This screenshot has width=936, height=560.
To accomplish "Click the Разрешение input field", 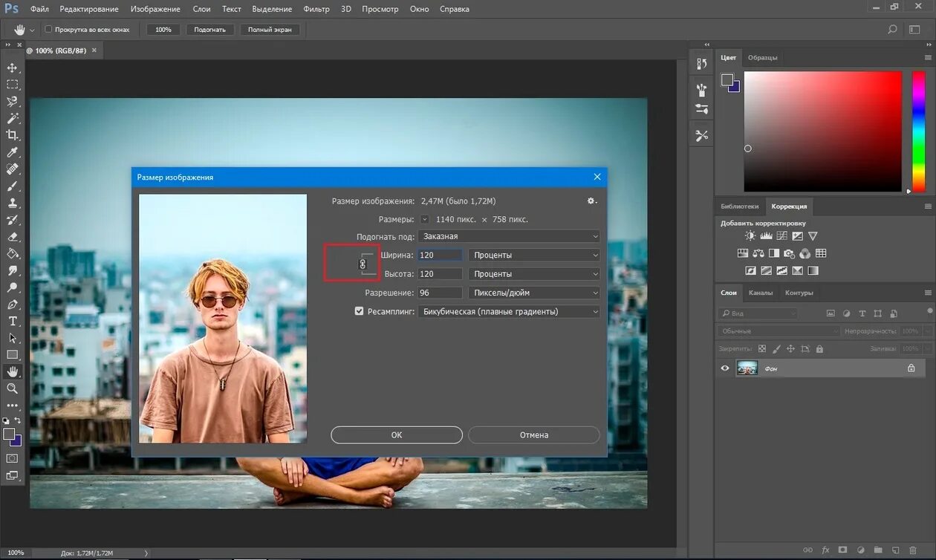I will click(x=440, y=293).
